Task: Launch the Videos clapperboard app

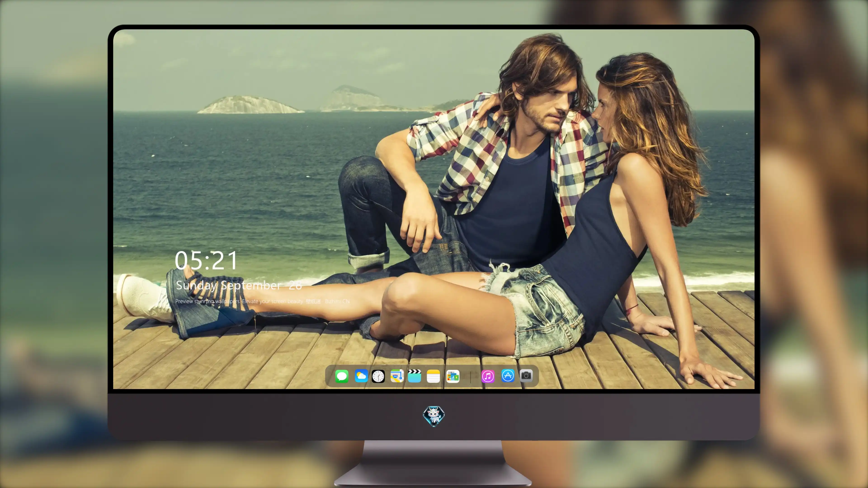Action: click(415, 376)
